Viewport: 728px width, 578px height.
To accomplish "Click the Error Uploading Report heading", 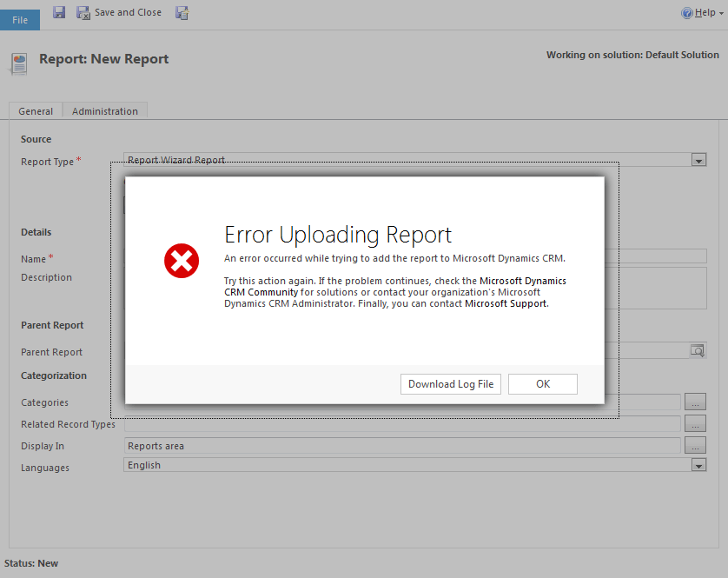I will 338,235.
